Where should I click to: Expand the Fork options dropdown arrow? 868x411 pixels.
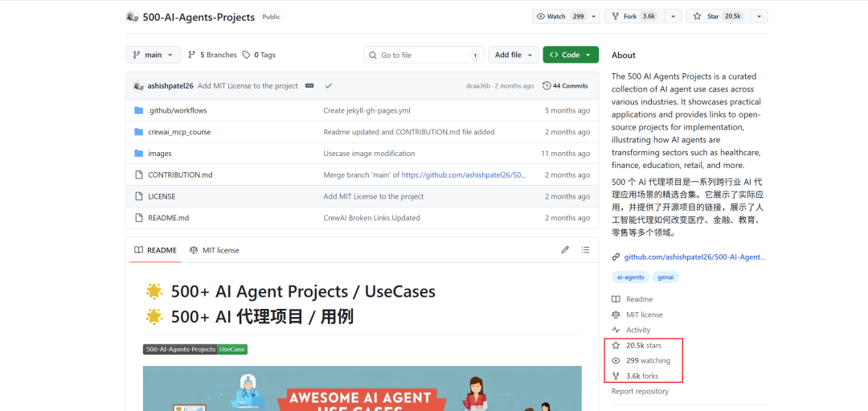click(674, 17)
